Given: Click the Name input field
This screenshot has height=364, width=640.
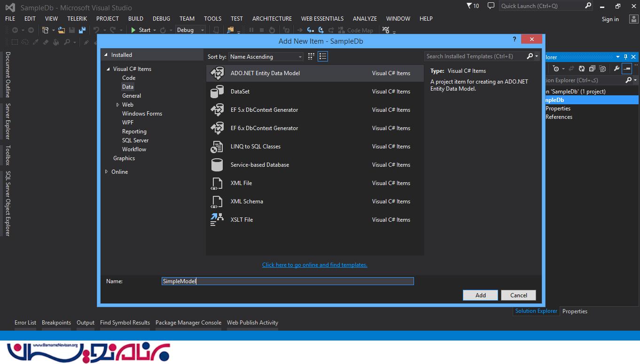Looking at the screenshot, I should click(288, 281).
